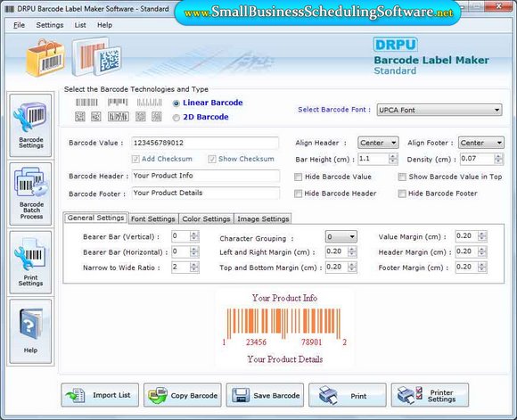This screenshot has height=420, width=517.
Task: Adjust Bearer Bar (Horizontal) spinner
Action: (x=194, y=251)
